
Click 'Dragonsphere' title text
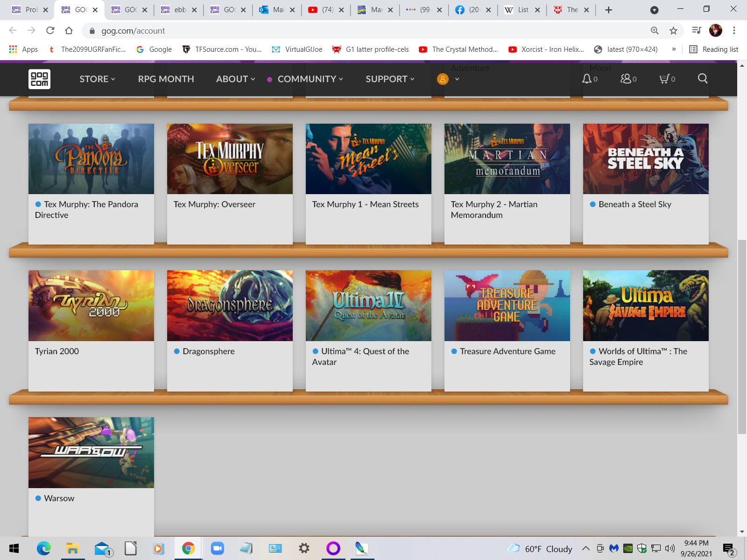click(x=209, y=351)
